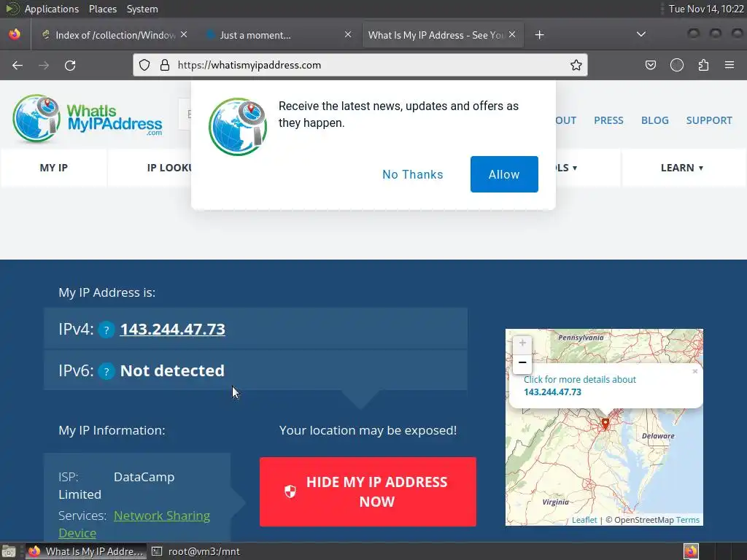Click the DataCamp ISP value

(144, 477)
